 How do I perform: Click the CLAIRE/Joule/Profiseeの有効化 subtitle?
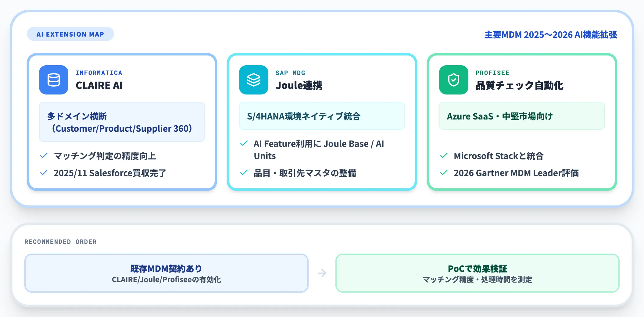coord(166,280)
